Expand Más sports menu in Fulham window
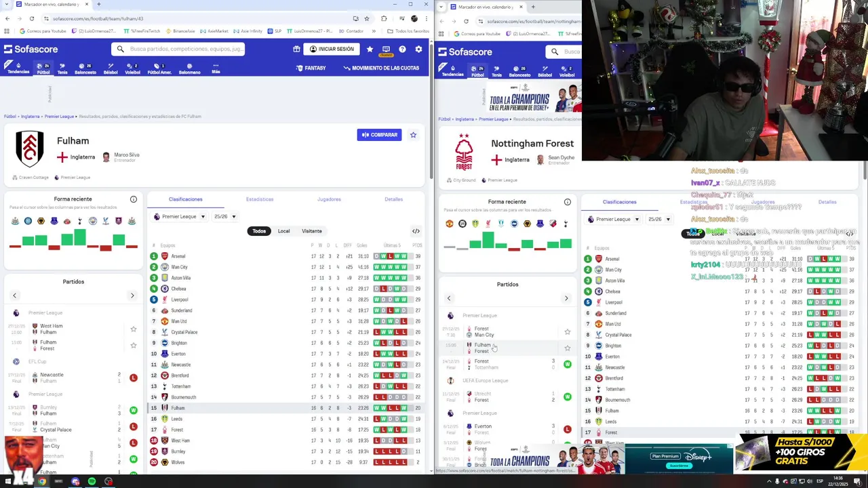The width and height of the screenshot is (868, 488). tap(216, 68)
